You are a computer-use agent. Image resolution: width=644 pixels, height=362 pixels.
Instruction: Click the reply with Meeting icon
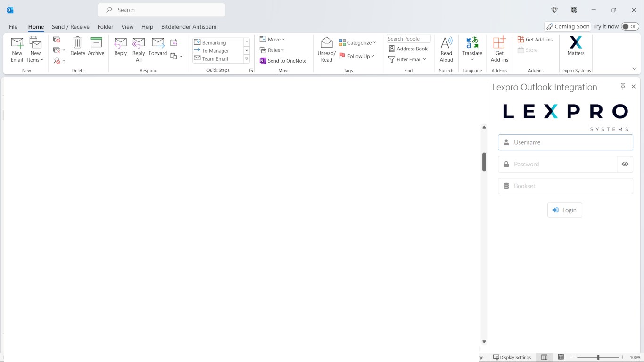tap(174, 43)
